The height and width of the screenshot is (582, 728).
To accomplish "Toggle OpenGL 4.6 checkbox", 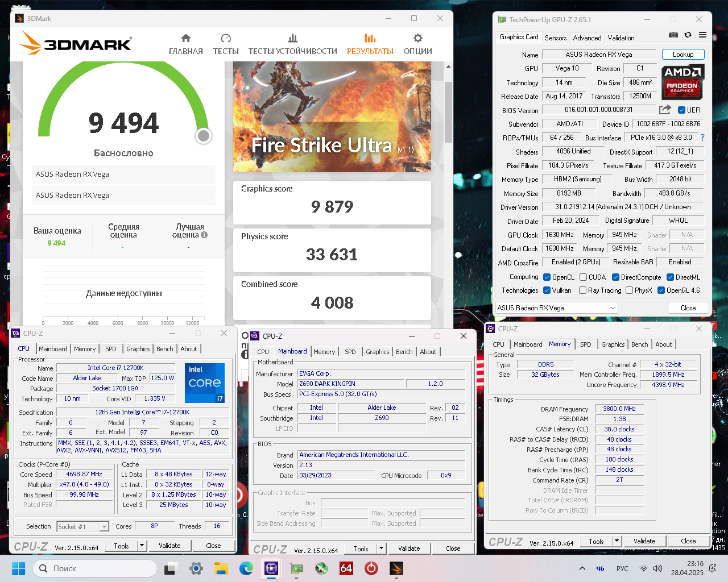I will point(661,290).
